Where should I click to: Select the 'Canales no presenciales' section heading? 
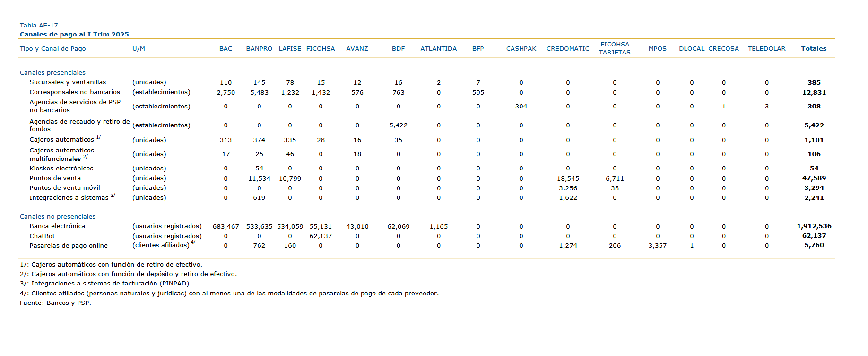coord(58,217)
